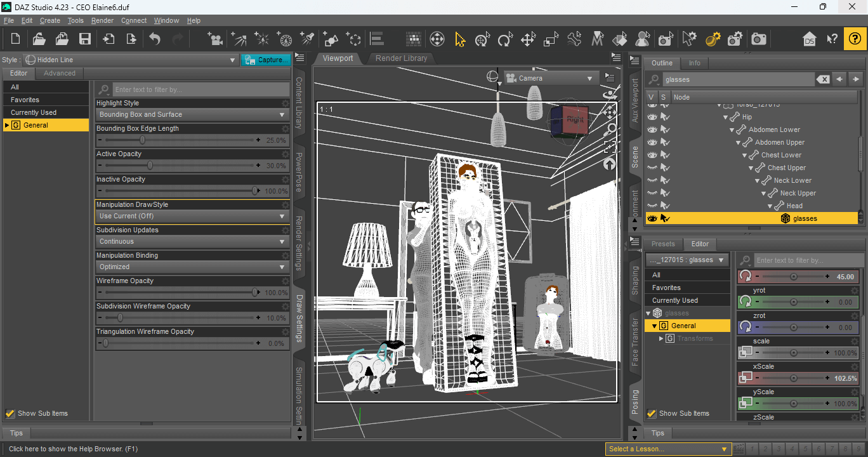Select the Translate tool
This screenshot has width=868, height=457.
pyautogui.click(x=528, y=39)
